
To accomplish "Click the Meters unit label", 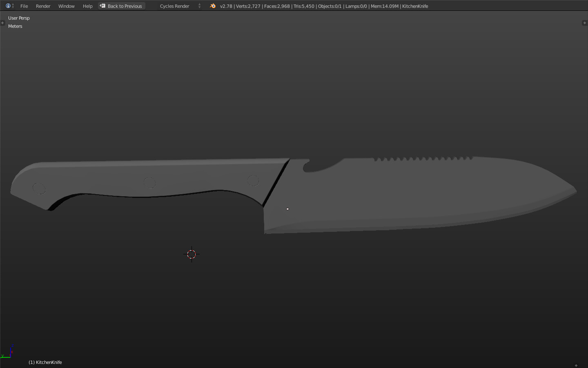I will click(15, 26).
